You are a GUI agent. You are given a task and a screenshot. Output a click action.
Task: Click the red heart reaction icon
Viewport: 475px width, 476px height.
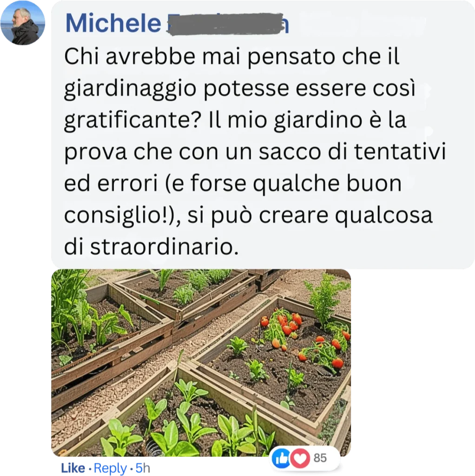point(300,458)
